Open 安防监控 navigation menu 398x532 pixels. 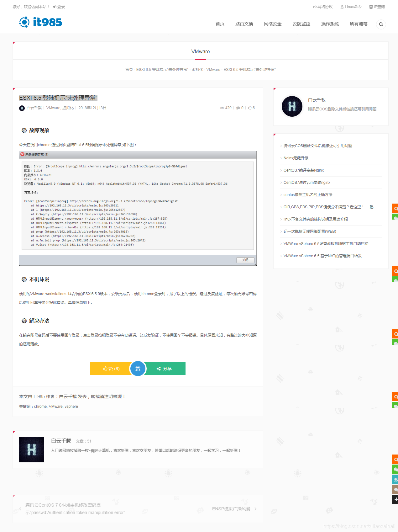(301, 24)
